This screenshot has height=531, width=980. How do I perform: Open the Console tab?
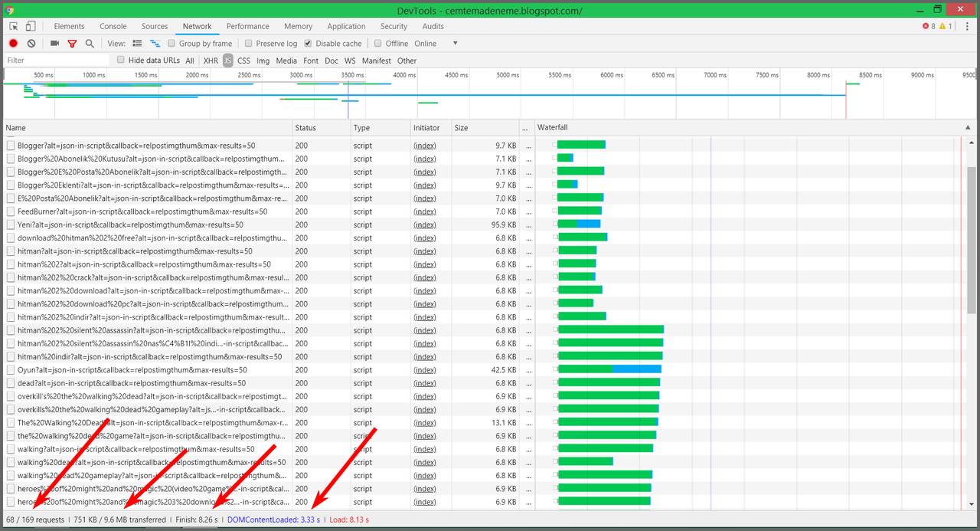point(113,26)
